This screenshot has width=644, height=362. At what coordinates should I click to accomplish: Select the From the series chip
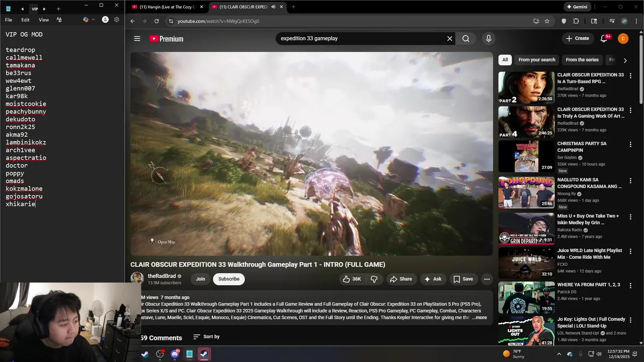tap(582, 60)
